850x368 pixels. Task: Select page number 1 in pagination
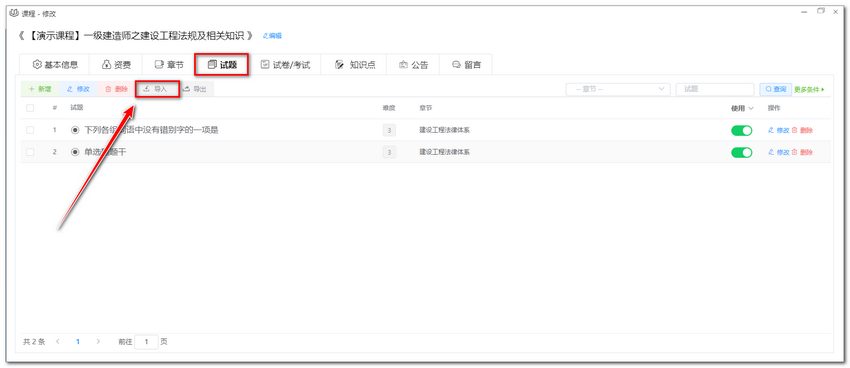pos(78,341)
